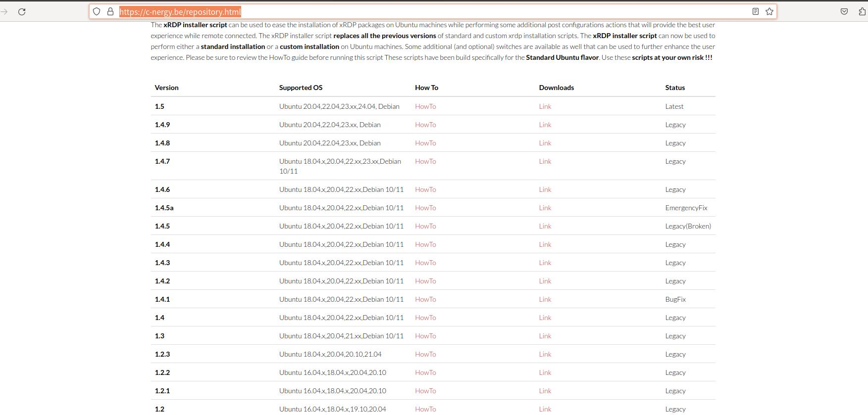This screenshot has width=868, height=415.
Task: Download Link for version 1.3
Action: (x=545, y=336)
